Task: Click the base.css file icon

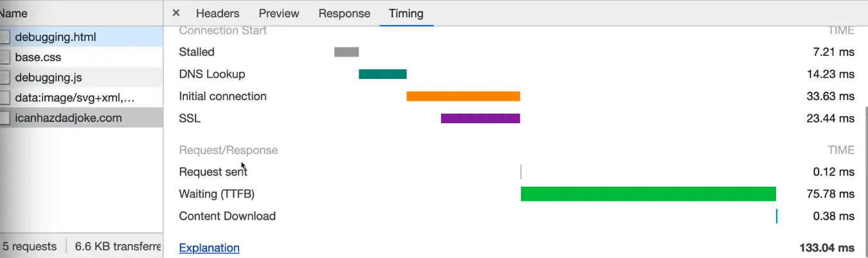Action: [x=5, y=57]
